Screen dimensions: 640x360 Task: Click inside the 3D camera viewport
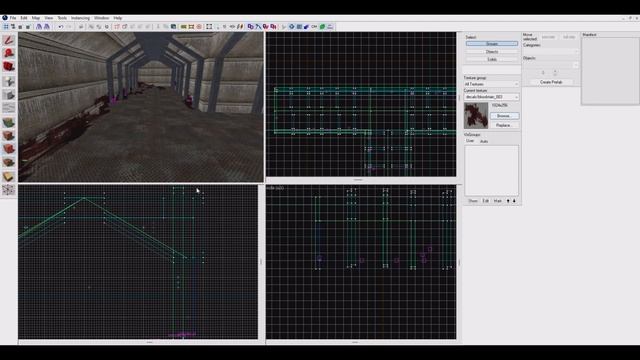click(x=141, y=107)
